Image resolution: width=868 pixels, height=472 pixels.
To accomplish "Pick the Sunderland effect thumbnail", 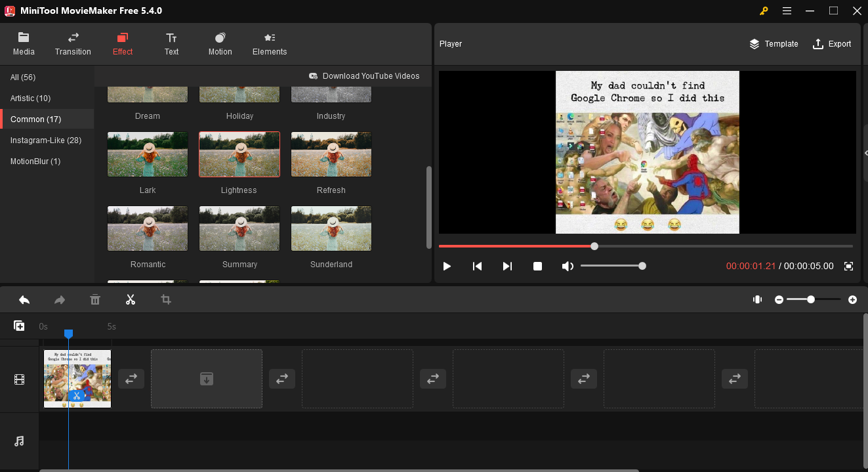I will point(331,228).
